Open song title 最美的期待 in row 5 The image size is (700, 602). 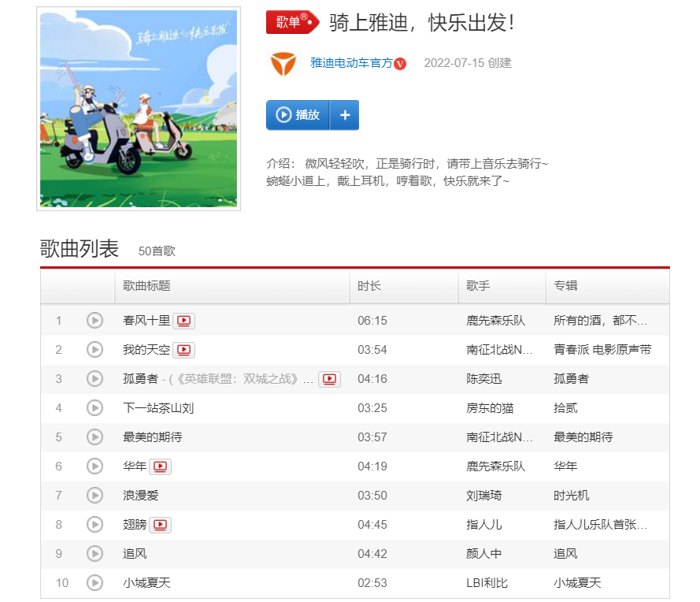point(152,437)
